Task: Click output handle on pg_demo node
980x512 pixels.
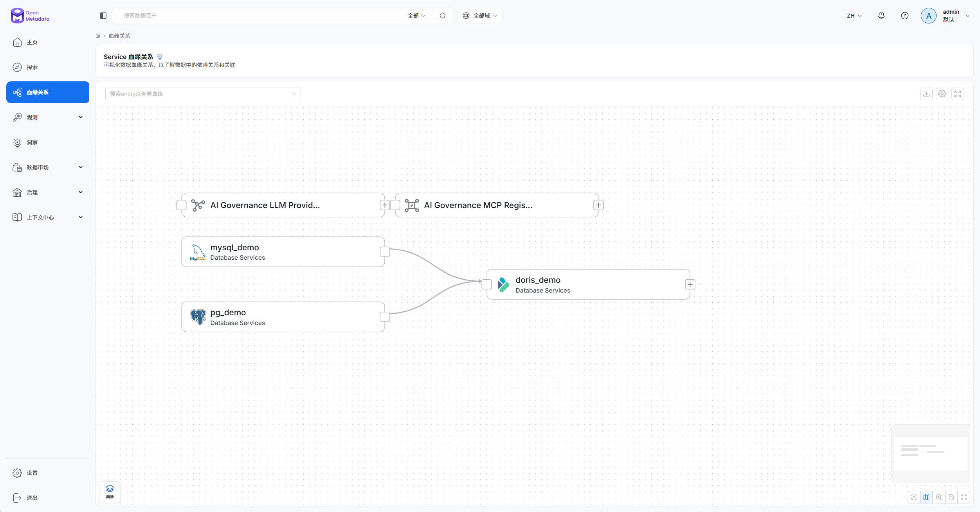Action: (x=385, y=317)
